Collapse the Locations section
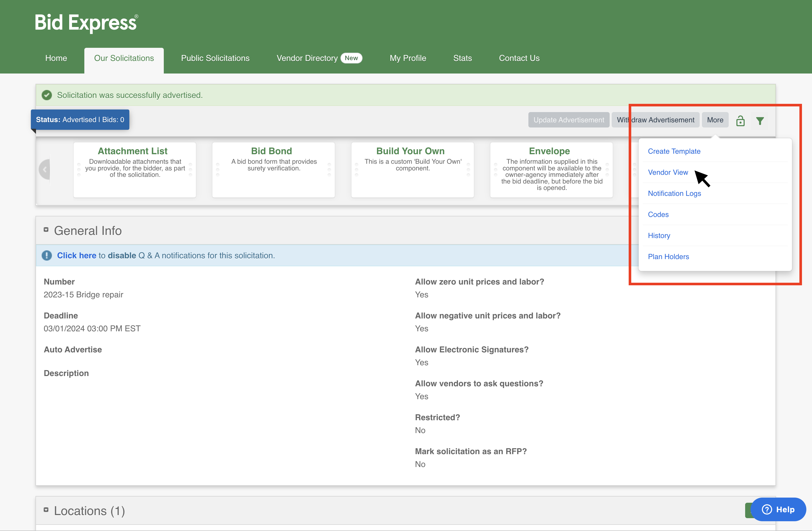Screen dimensions: 812x531 (47, 509)
